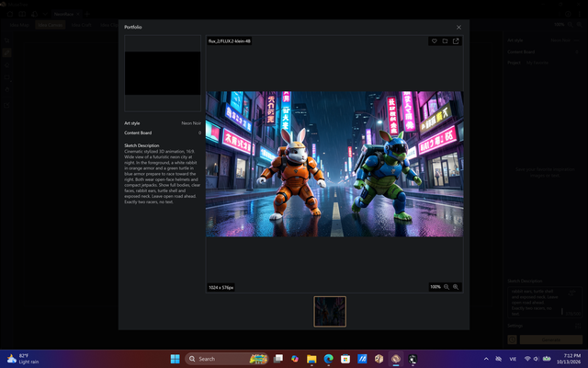Open the weather widget showing 82°F Light rain
This screenshot has height=368, width=588.
(23, 359)
